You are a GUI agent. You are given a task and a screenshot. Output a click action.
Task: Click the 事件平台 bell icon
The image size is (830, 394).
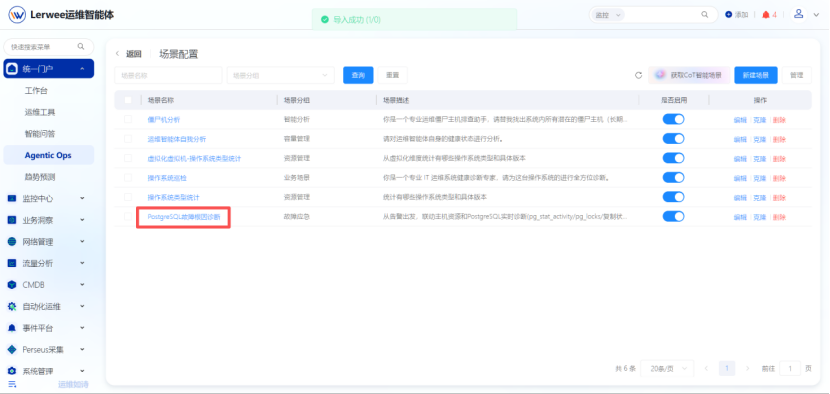pos(12,328)
